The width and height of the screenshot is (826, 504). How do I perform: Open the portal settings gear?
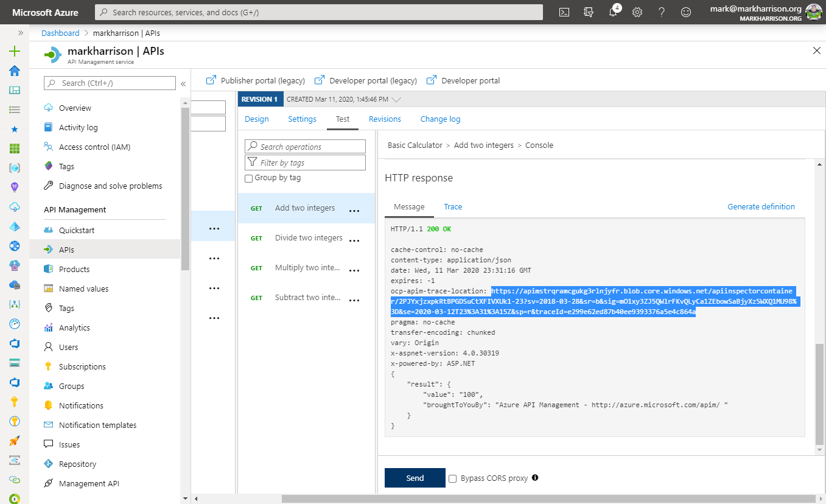coord(637,12)
